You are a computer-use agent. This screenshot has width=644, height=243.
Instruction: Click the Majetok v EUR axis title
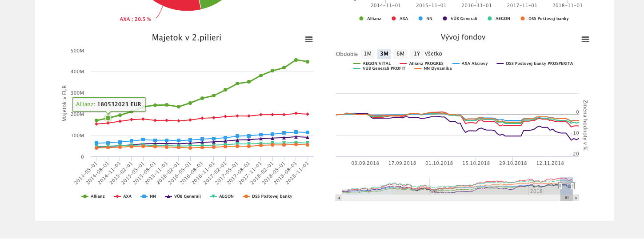pyautogui.click(x=64, y=103)
